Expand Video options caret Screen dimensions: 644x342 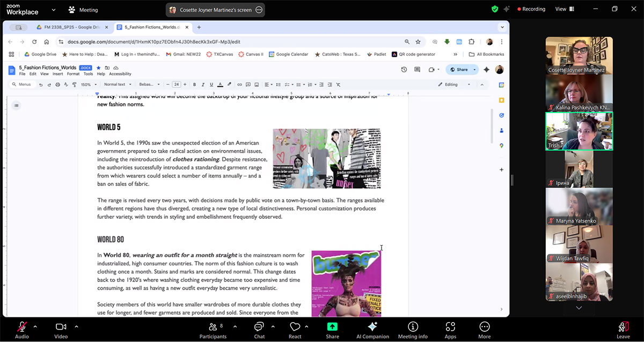tap(76, 326)
